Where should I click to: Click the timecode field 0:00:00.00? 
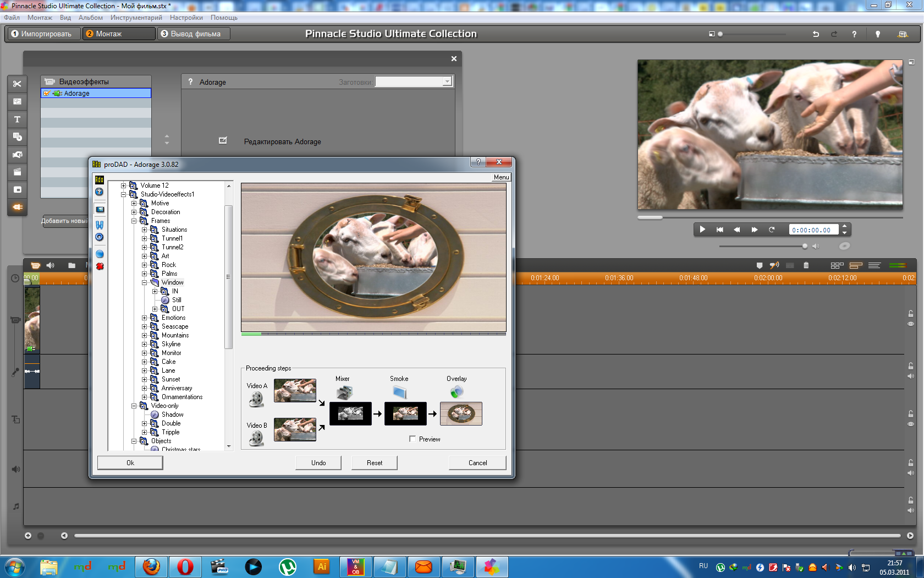tap(813, 230)
